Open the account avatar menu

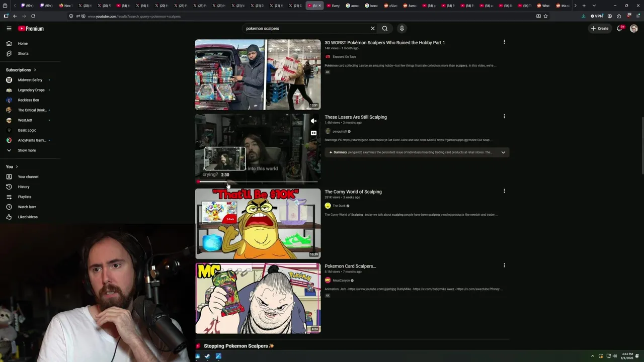634,29
